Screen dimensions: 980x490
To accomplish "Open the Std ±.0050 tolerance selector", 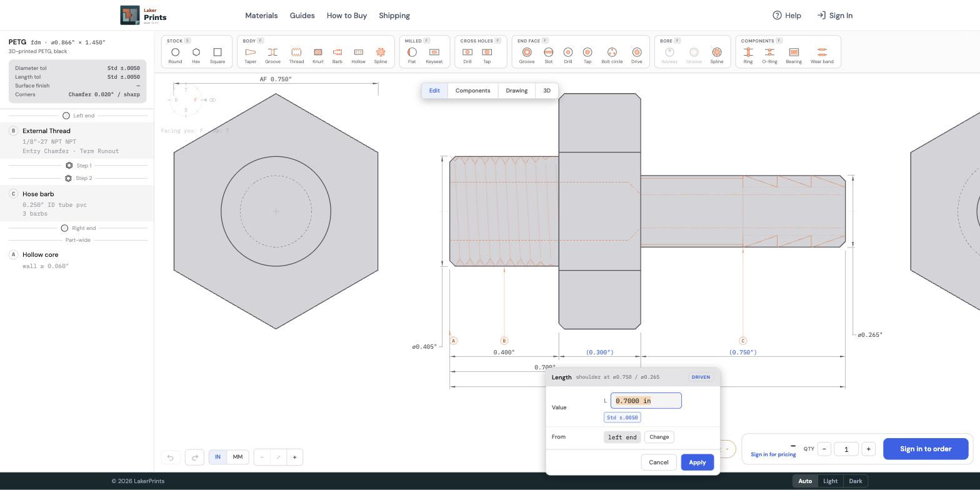I will pos(622,417).
